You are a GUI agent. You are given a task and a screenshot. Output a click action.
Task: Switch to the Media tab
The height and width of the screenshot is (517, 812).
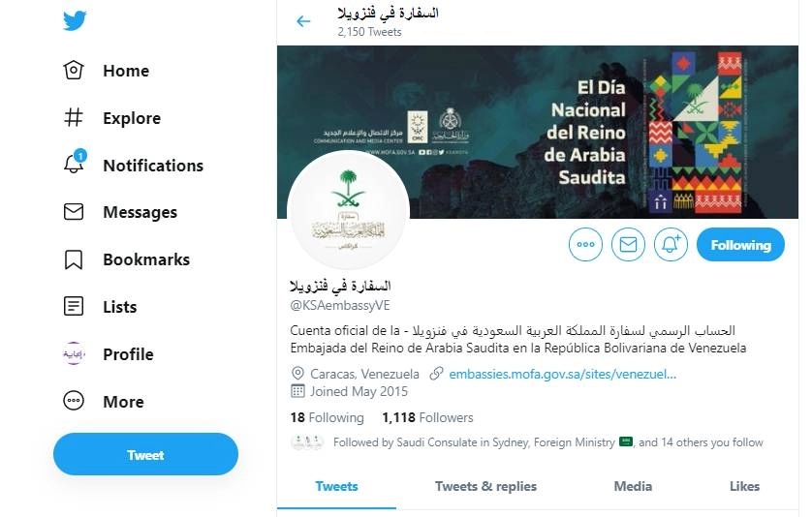(633, 486)
